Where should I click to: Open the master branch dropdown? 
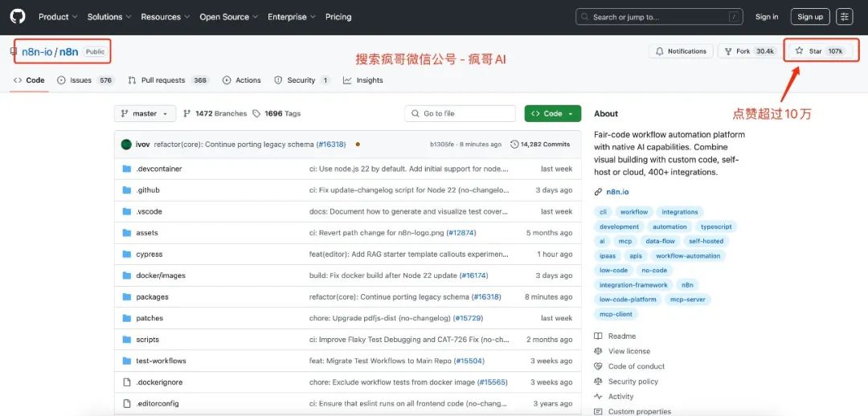(x=145, y=113)
